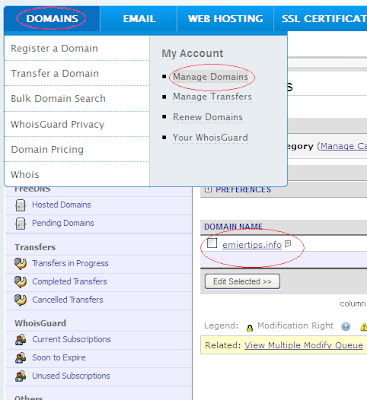The width and height of the screenshot is (367, 400).
Task: Click the Completed Transfers icon
Action: pyautogui.click(x=20, y=282)
